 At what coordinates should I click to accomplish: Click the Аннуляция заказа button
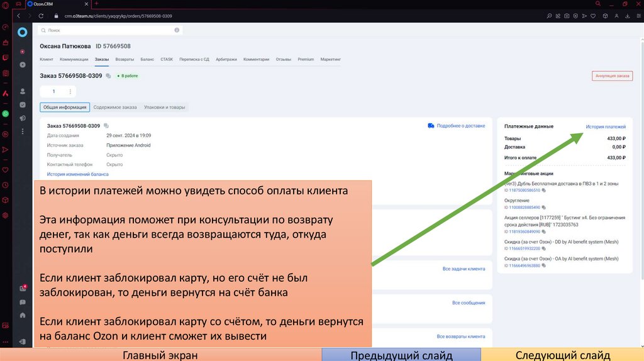coord(612,76)
